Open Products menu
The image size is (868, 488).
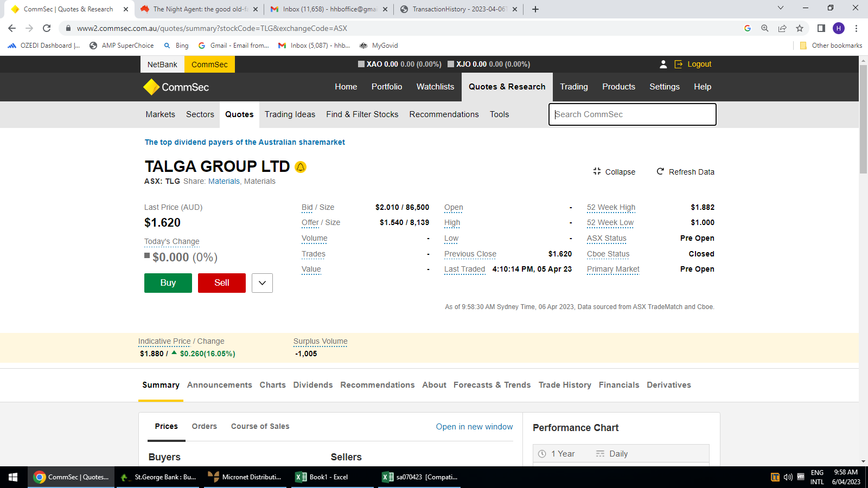click(618, 87)
